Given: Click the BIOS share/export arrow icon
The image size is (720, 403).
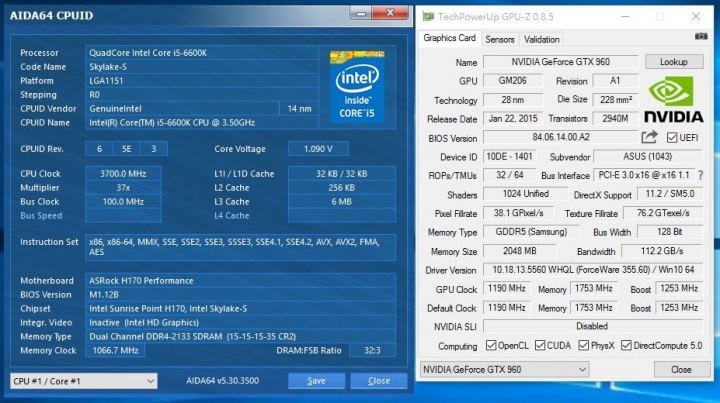Looking at the screenshot, I should pyautogui.click(x=649, y=137).
